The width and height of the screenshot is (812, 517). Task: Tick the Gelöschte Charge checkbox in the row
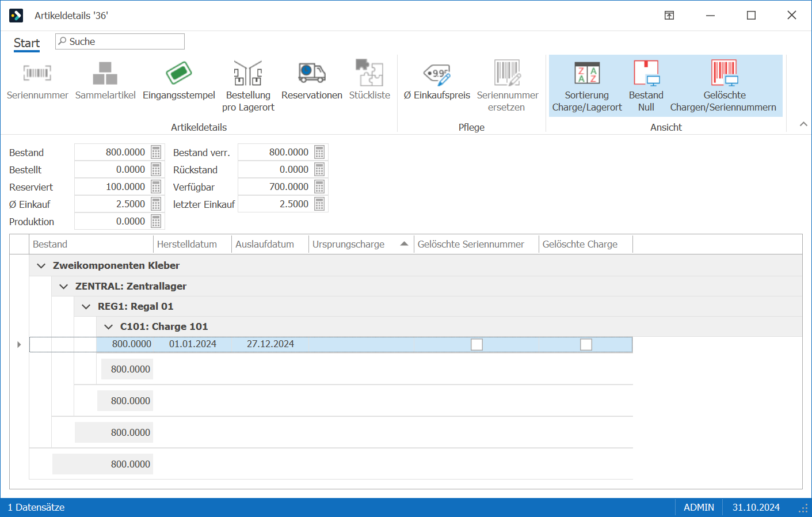586,344
